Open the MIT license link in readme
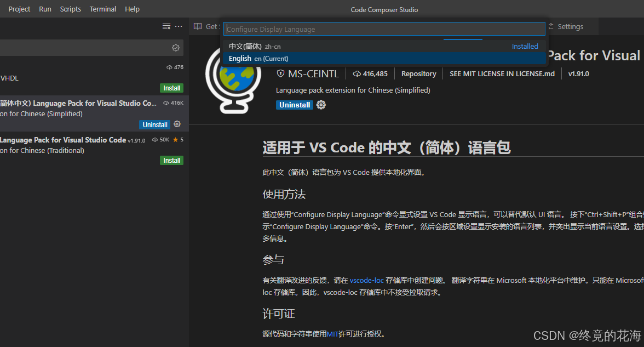The width and height of the screenshot is (644, 347). (x=333, y=334)
